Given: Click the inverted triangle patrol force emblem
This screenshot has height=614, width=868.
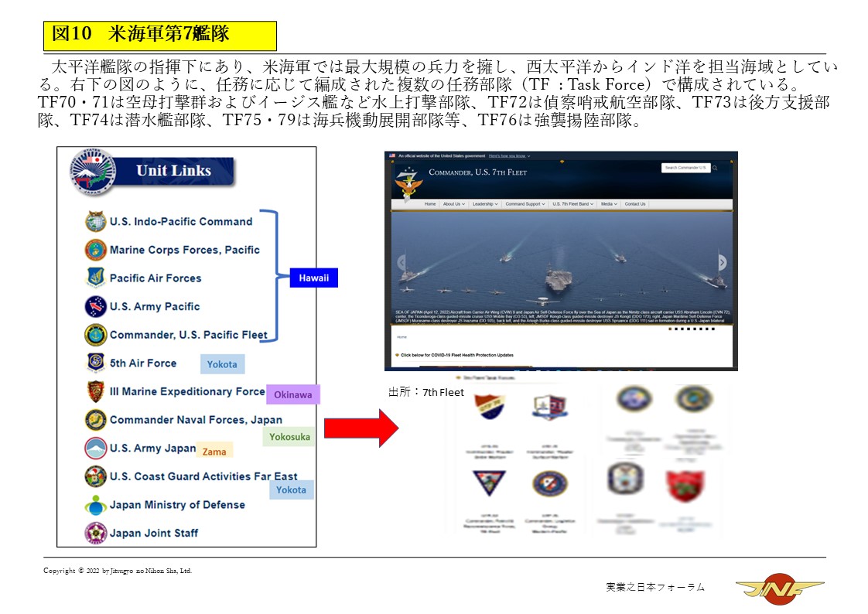Looking at the screenshot, I should 490,483.
